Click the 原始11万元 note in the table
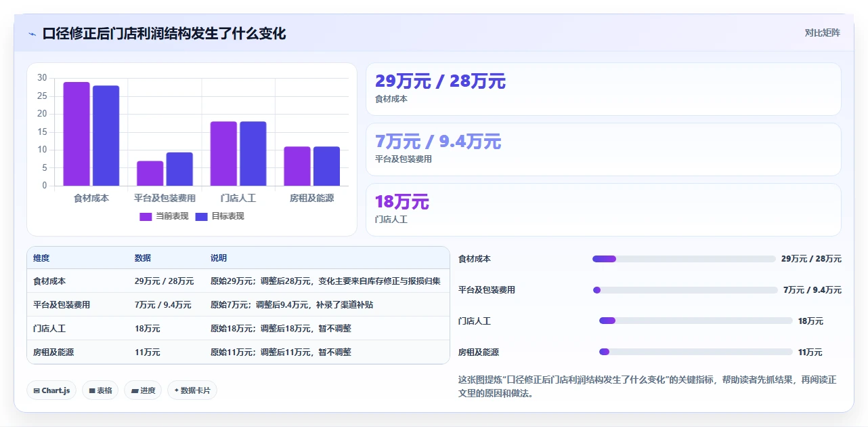 [281, 352]
